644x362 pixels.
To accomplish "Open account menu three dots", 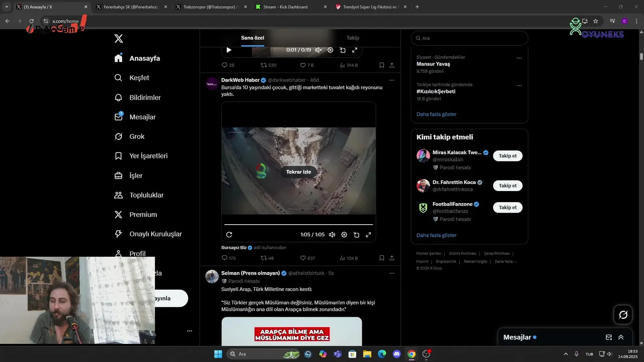I will (190, 331).
